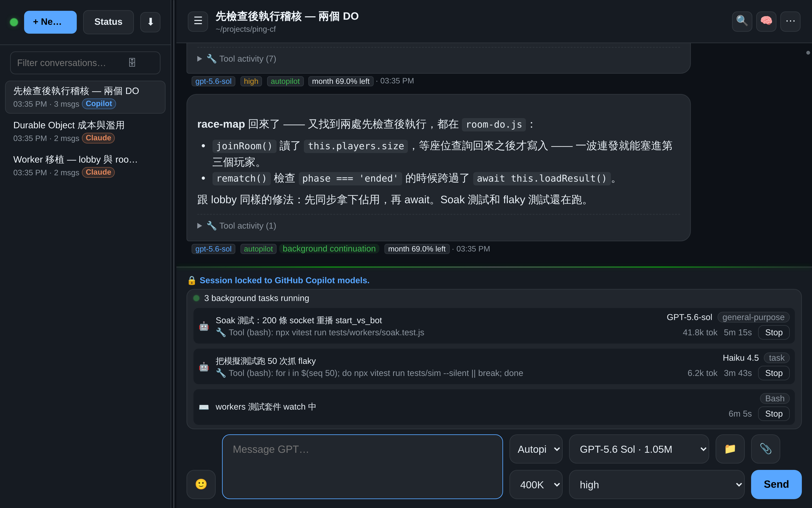The height and width of the screenshot is (508, 812).
Task: Open the high reasoning effort dropdown
Action: [x=657, y=485]
